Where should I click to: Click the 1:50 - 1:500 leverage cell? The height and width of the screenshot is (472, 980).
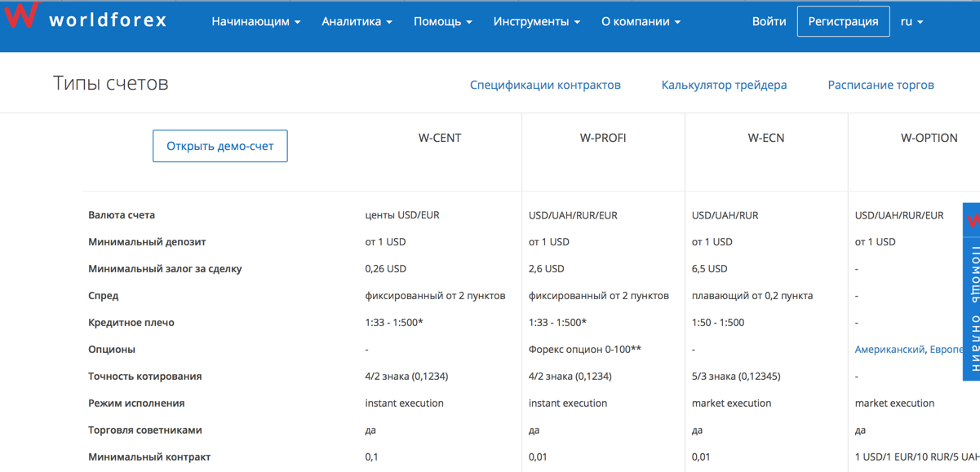click(718, 323)
